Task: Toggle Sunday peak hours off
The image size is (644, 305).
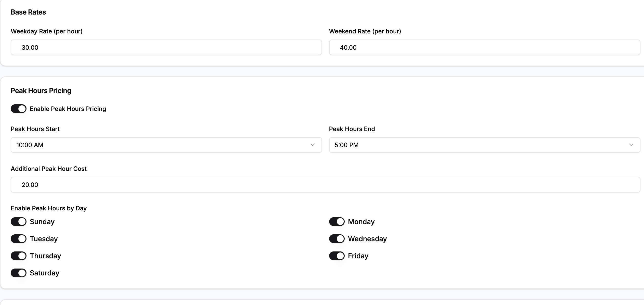Action: coord(18,222)
